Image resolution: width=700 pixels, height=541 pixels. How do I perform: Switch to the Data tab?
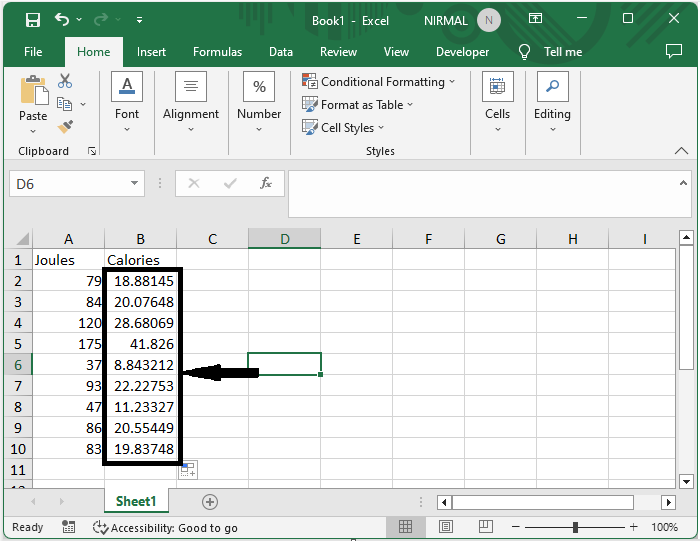click(281, 52)
